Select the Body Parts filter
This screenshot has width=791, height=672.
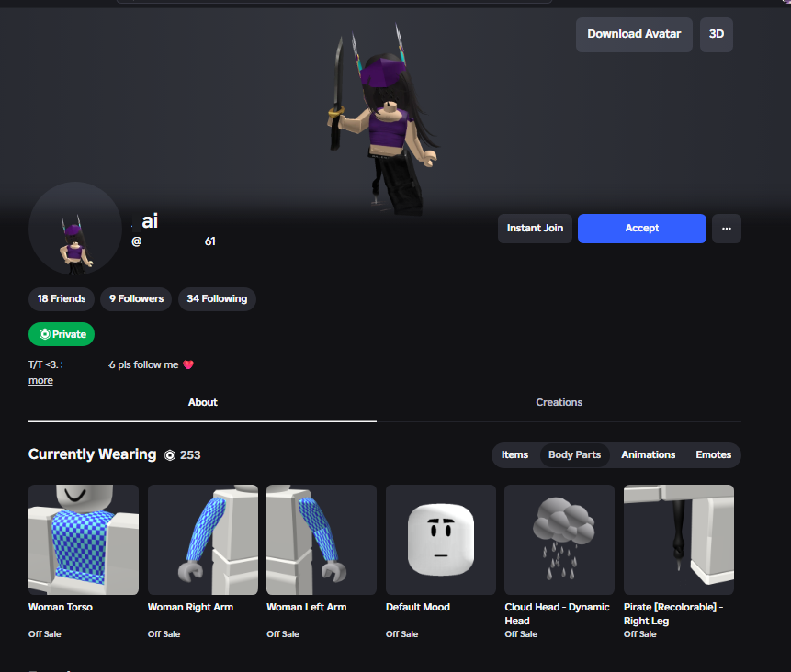[x=574, y=454]
